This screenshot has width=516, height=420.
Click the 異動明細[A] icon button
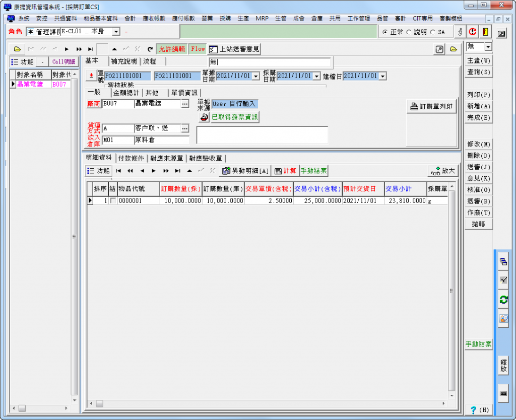tap(246, 171)
